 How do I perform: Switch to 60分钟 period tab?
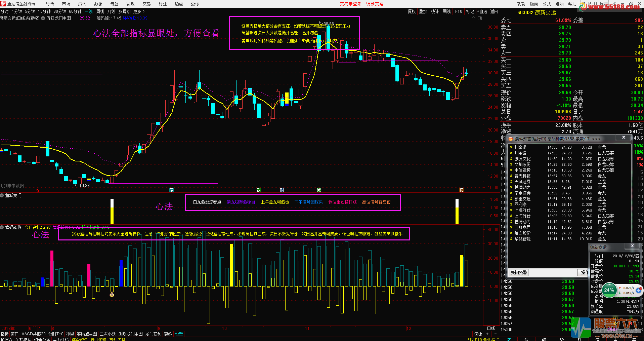[x=75, y=11]
